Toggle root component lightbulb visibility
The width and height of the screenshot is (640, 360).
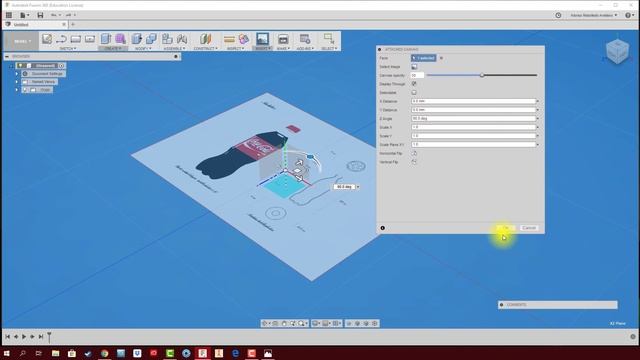[20, 66]
